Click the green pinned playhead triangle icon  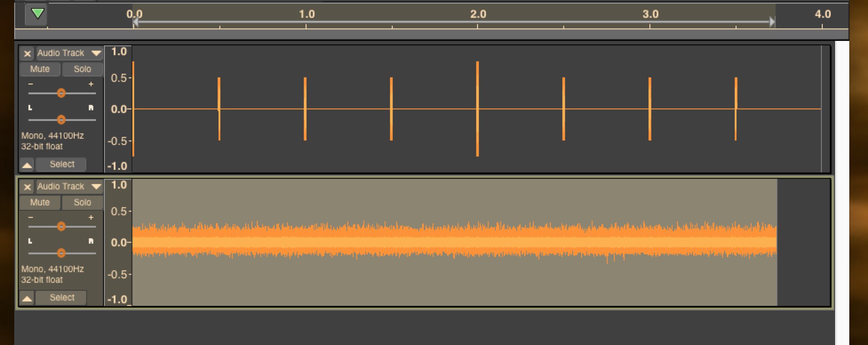(37, 14)
